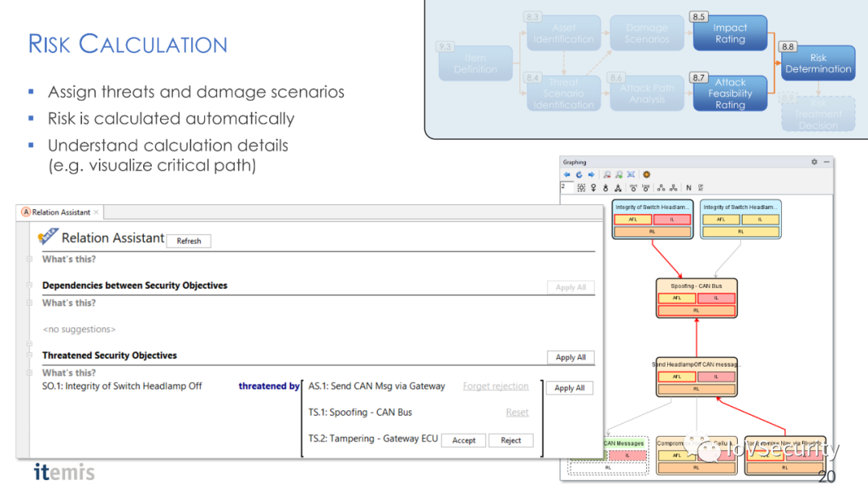Click Reset for TS.1 Spoofing
Viewport: 868px width, 489px height.
517,413
